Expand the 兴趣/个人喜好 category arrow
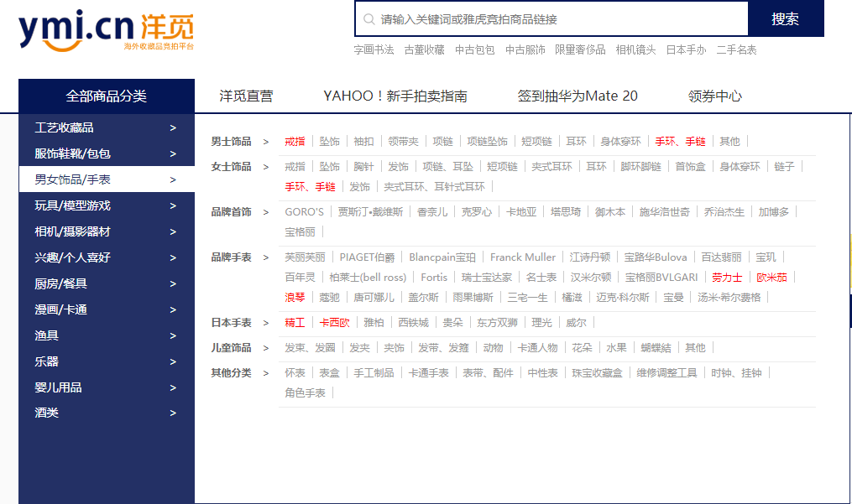Image resolution: width=852 pixels, height=504 pixels. tap(173, 258)
